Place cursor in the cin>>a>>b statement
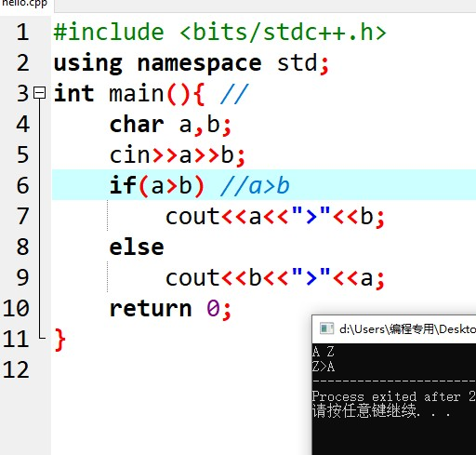Viewport: 476px width, 455px height. pos(178,155)
